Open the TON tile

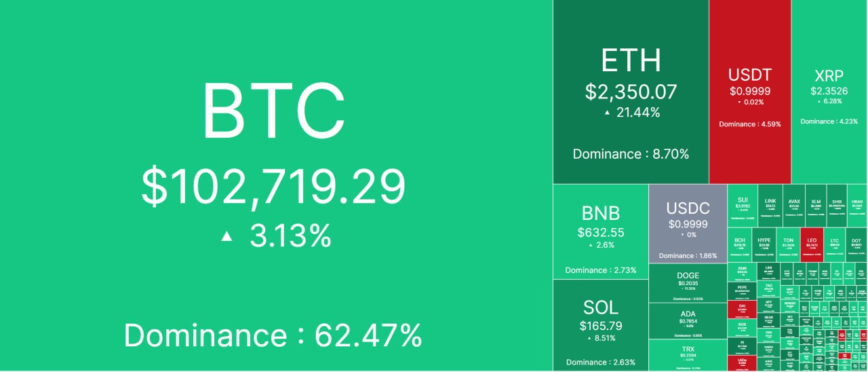pyautogui.click(x=788, y=245)
